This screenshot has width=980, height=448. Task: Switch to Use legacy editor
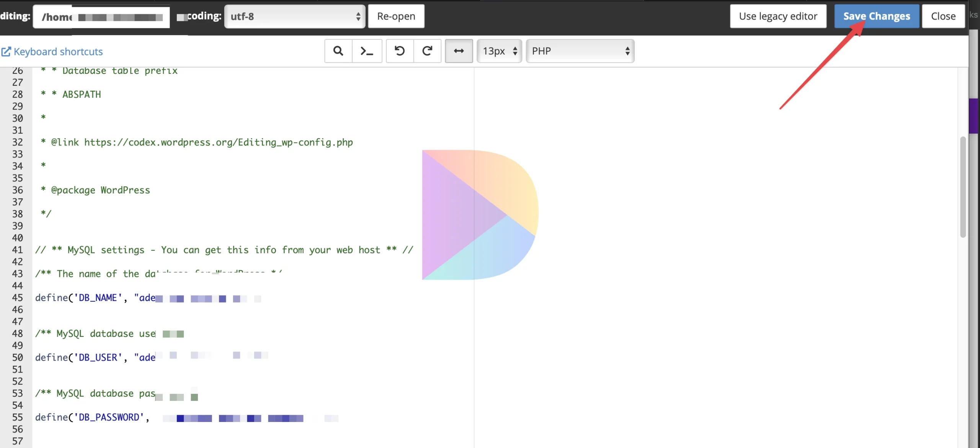(x=778, y=16)
